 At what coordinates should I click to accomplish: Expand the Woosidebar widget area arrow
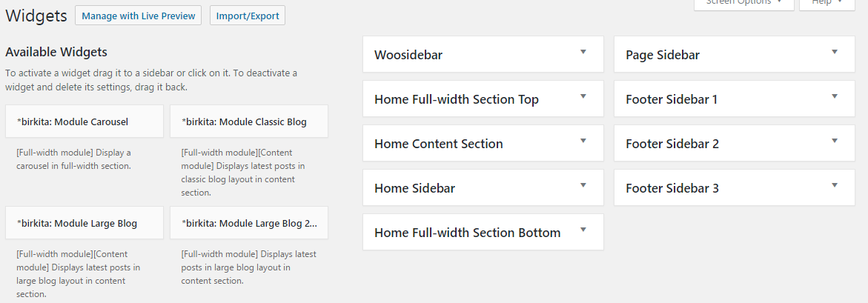pyautogui.click(x=583, y=52)
